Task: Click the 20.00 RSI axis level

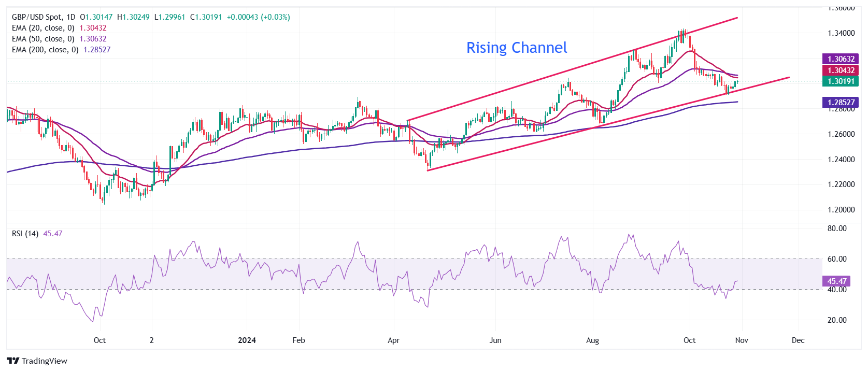Action: point(837,320)
